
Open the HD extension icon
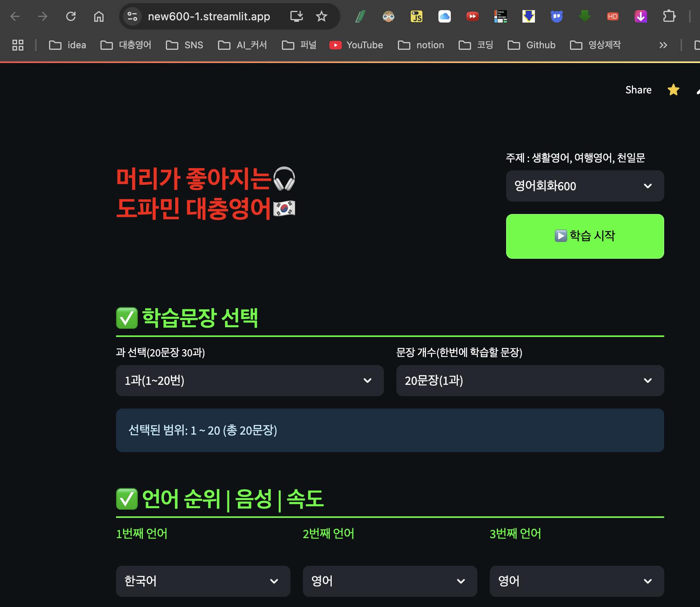tap(613, 16)
